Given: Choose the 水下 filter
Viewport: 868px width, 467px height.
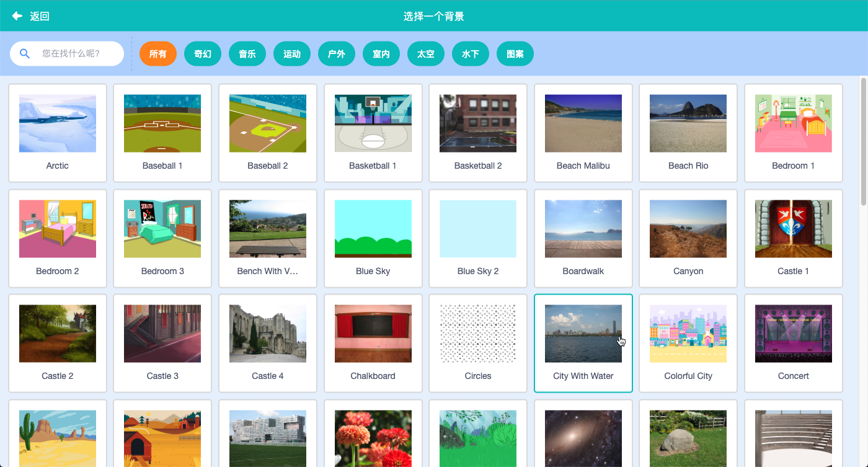Looking at the screenshot, I should pos(471,54).
